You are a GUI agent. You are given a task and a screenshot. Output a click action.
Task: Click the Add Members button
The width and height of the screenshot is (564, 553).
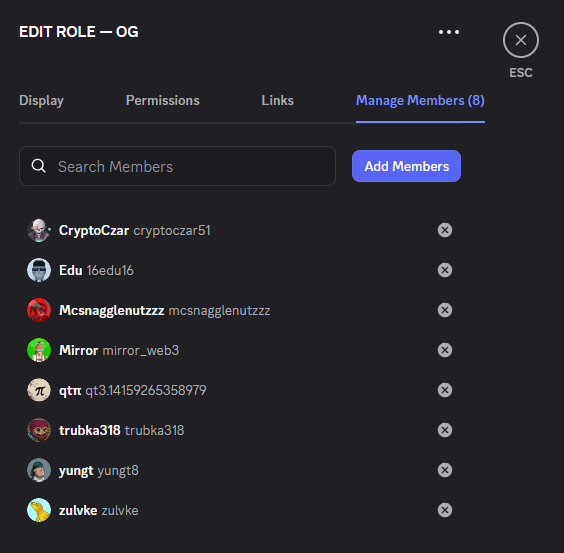(x=406, y=166)
